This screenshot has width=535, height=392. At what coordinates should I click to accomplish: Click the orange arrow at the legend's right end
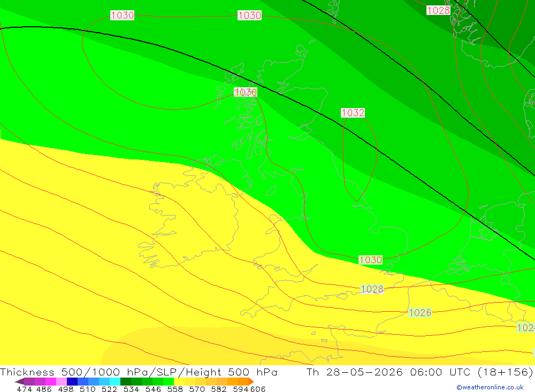(x=251, y=381)
